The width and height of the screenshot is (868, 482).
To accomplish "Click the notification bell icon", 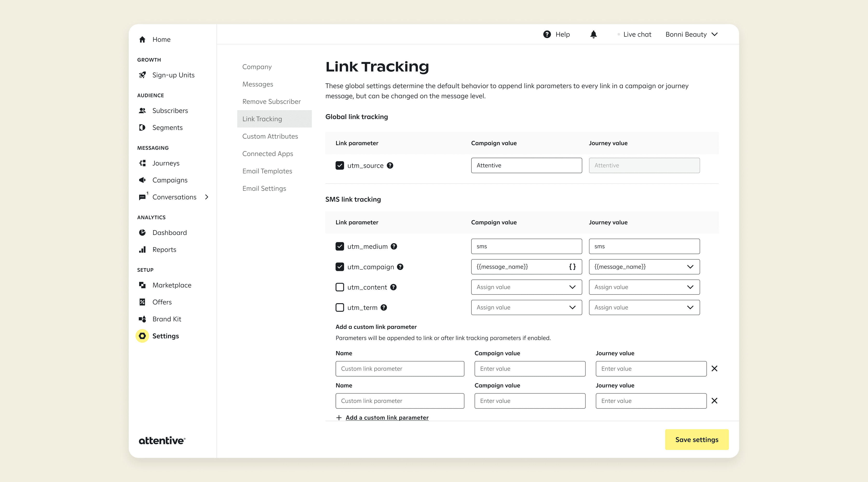I will pos(593,34).
